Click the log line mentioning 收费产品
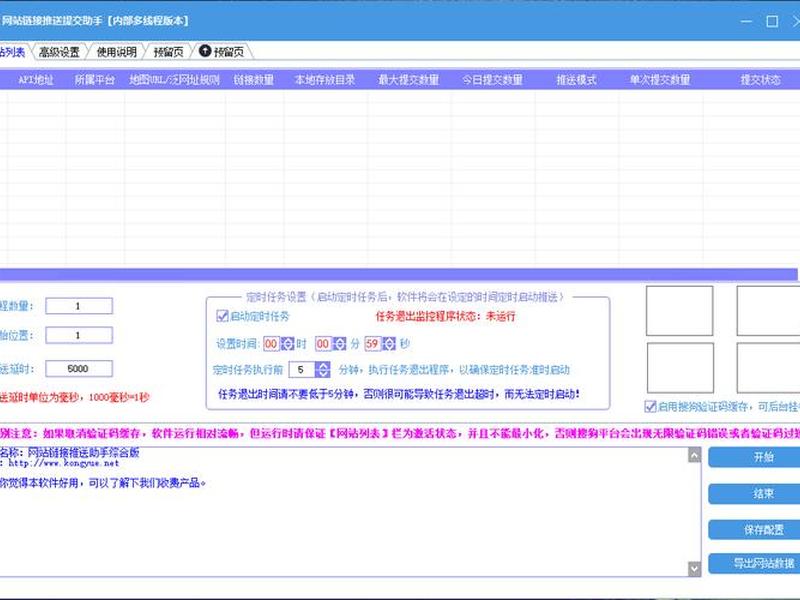Screen dimensions: 800x600 click(x=102, y=483)
